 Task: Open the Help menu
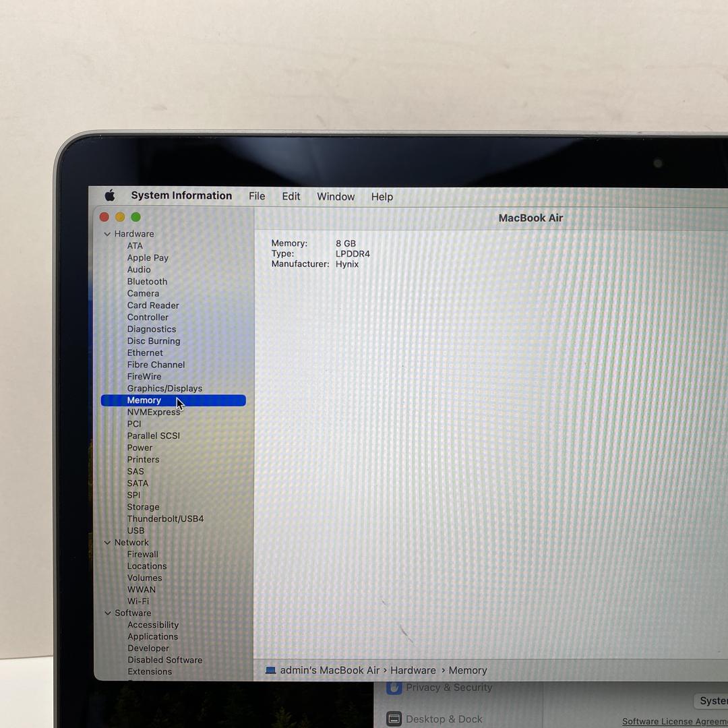382,197
